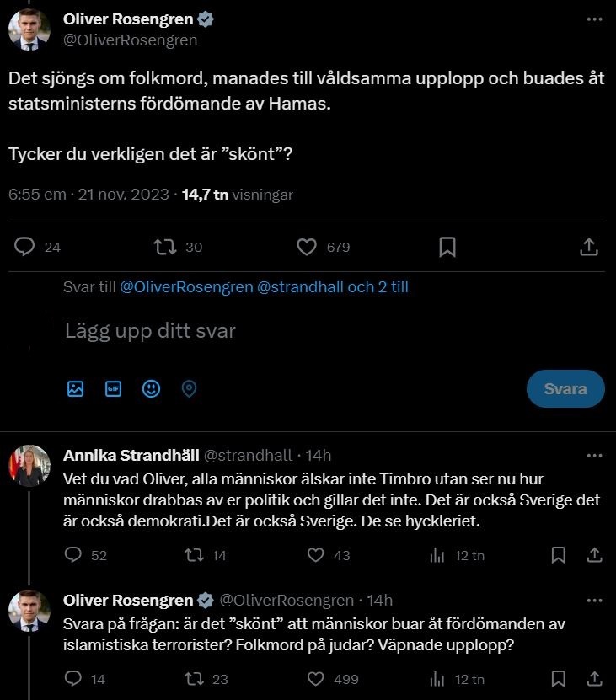Like Annika Strandhäll's reply with 43 likes
The image size is (616, 700).
(316, 555)
